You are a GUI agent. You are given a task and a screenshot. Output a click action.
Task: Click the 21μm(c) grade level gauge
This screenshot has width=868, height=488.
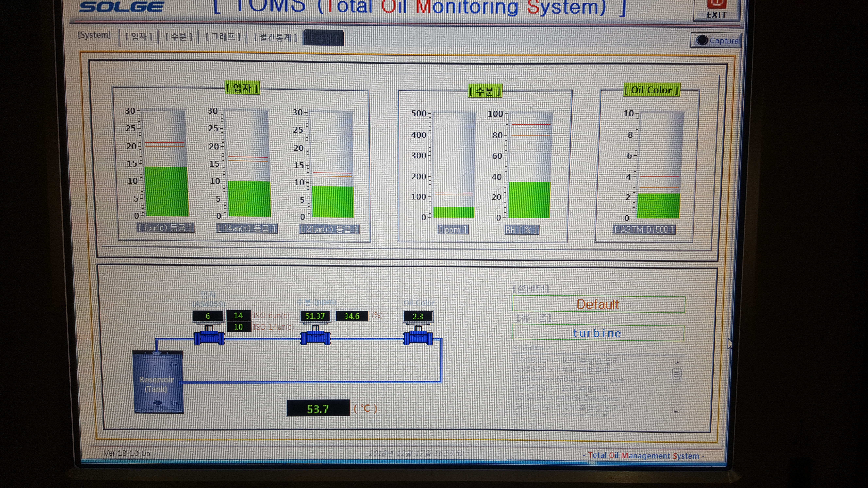point(332,164)
